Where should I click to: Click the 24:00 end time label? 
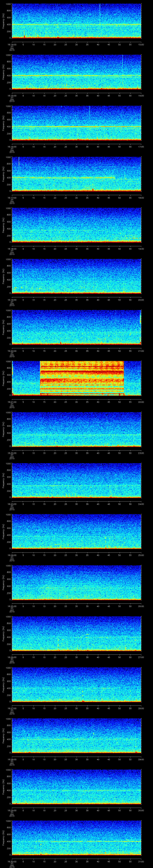pyautogui.click(x=141, y=504)
